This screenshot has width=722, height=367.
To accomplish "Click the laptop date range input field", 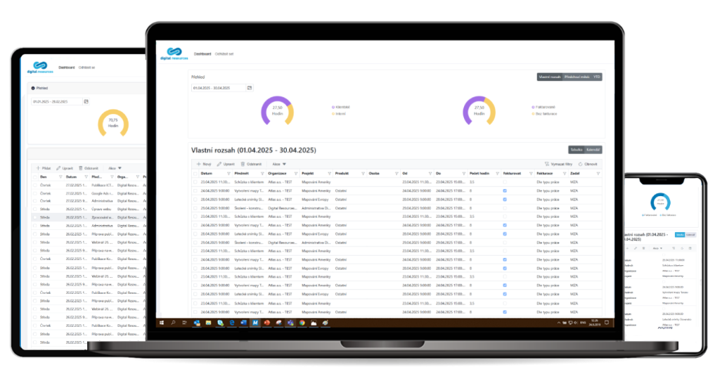I will 219,87.
